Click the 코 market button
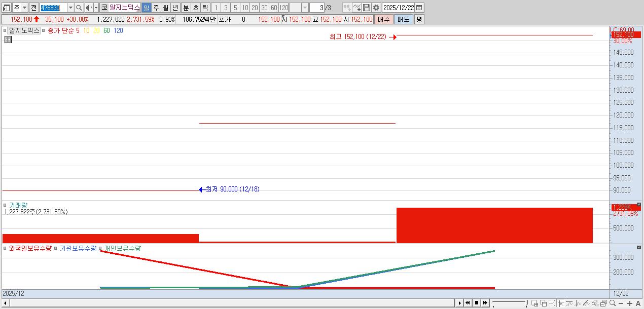 tap(104, 8)
